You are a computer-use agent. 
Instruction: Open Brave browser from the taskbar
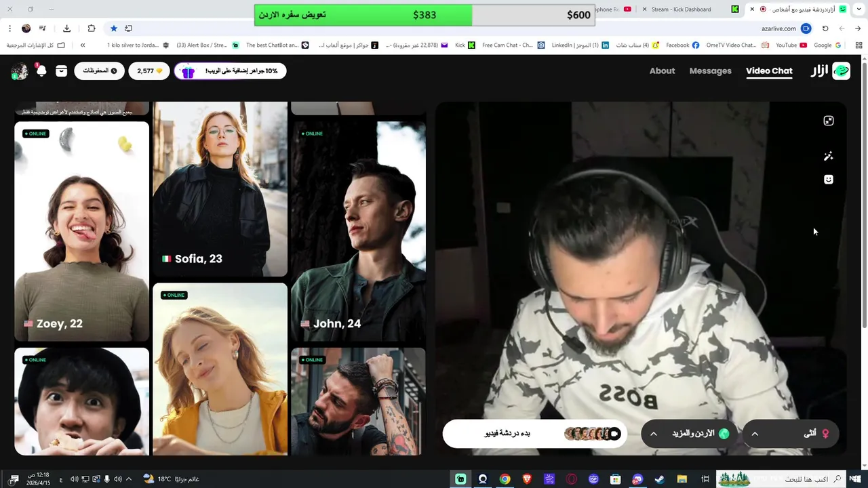[x=527, y=479]
